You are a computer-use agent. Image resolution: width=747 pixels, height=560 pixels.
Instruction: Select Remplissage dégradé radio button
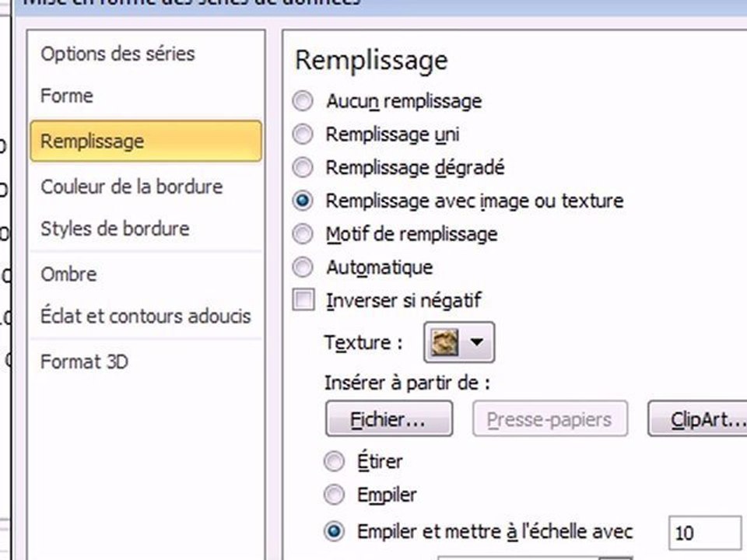click(x=303, y=168)
